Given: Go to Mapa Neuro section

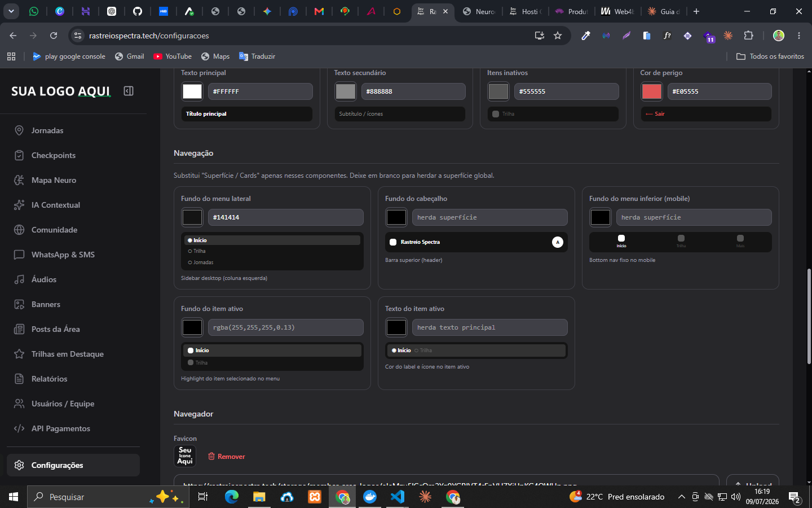Looking at the screenshot, I should coord(73,180).
